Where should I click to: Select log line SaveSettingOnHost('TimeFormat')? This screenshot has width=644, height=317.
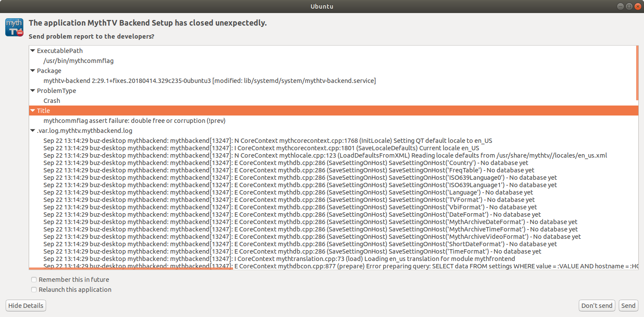coord(292,251)
